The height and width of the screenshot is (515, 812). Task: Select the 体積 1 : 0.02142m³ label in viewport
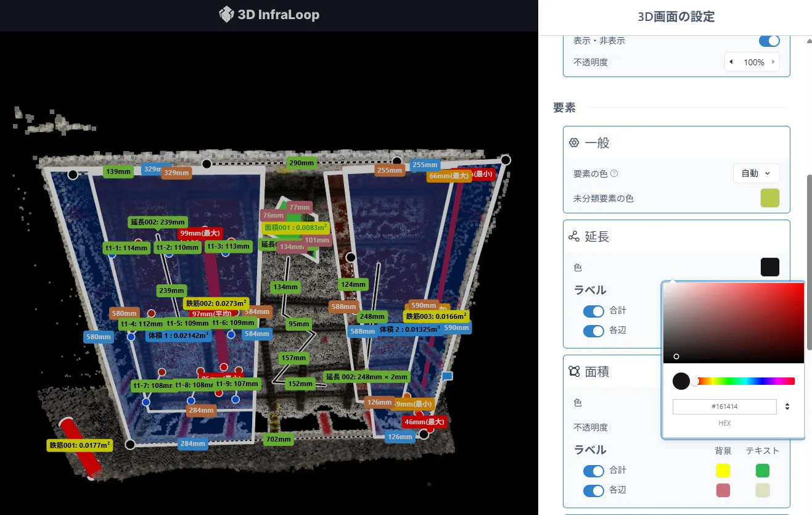coord(178,336)
